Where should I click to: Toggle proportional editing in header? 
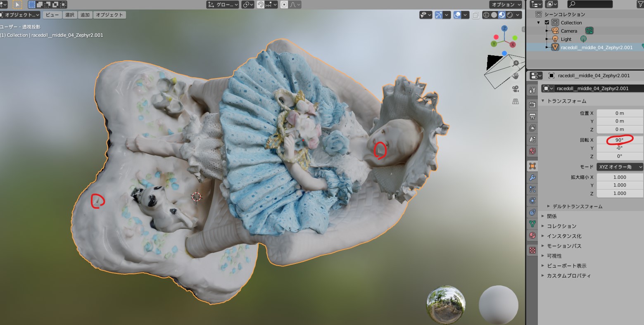(x=284, y=5)
